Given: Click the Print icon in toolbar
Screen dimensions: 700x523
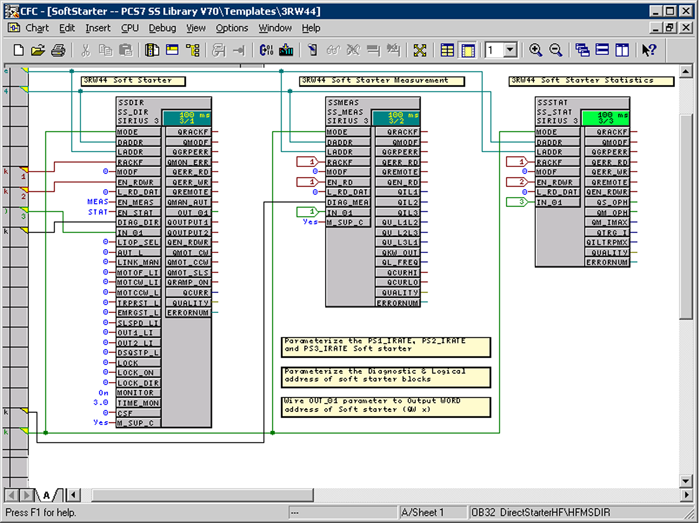Looking at the screenshot, I should (x=60, y=49).
